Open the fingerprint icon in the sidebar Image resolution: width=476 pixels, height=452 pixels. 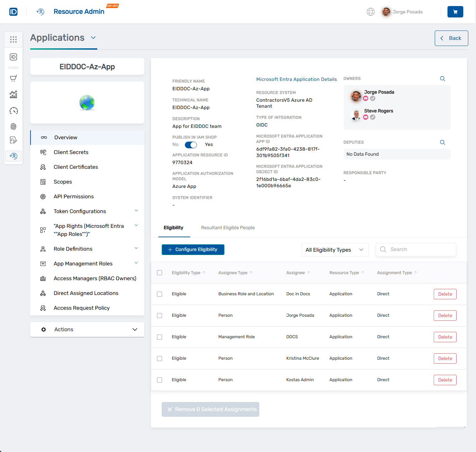click(13, 127)
